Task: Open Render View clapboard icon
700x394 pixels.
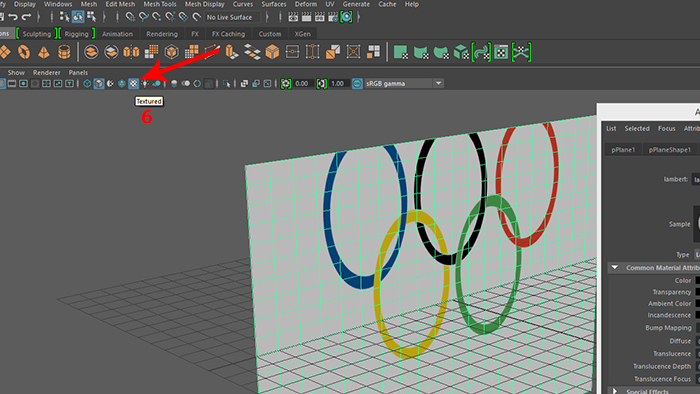Action: coord(293,17)
